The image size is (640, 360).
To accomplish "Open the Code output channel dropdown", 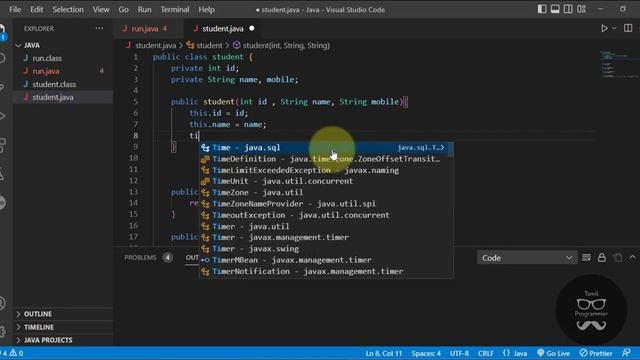I will pos(527,258).
